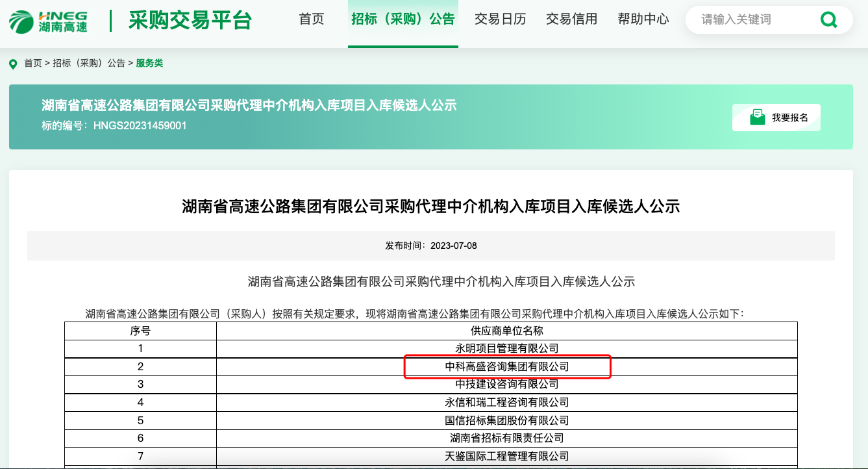
Task: Select 中科高盛咨询集团有限公司 in the table
Action: 507,366
